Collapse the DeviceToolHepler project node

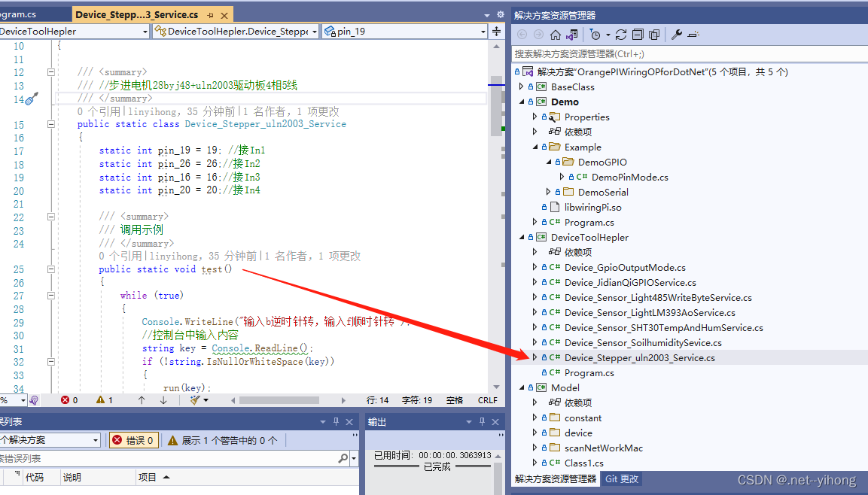(x=521, y=237)
